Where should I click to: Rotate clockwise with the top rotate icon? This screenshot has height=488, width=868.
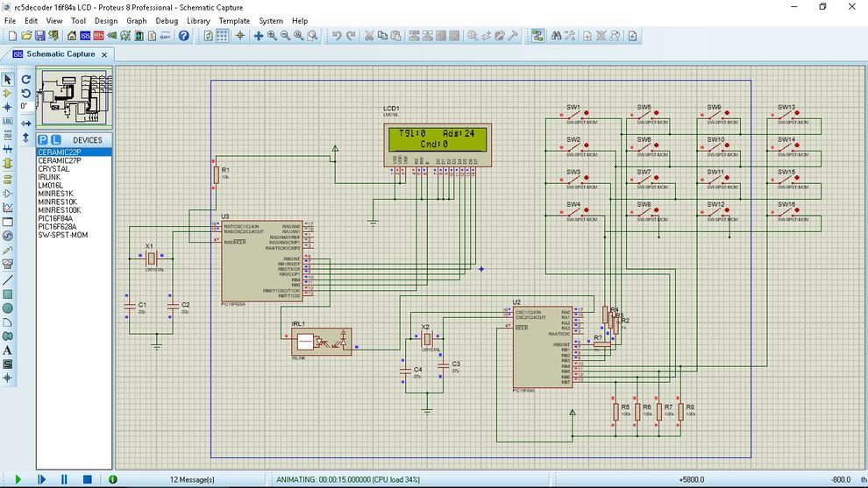pos(26,79)
